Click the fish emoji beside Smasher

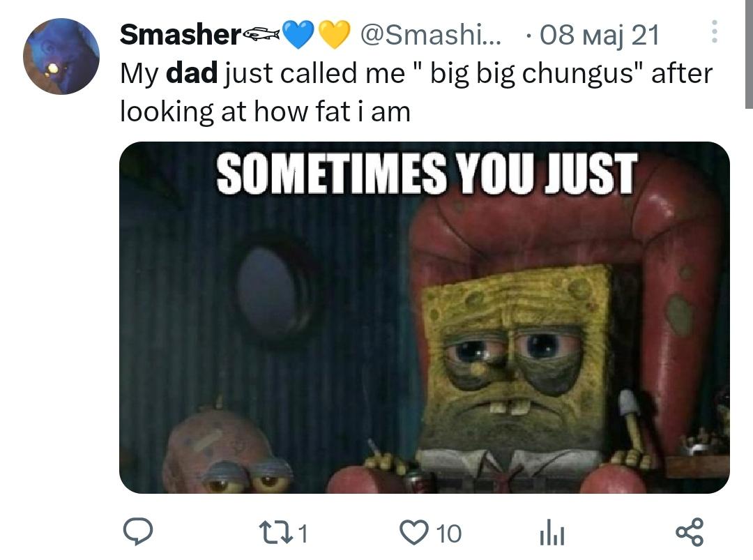point(261,33)
